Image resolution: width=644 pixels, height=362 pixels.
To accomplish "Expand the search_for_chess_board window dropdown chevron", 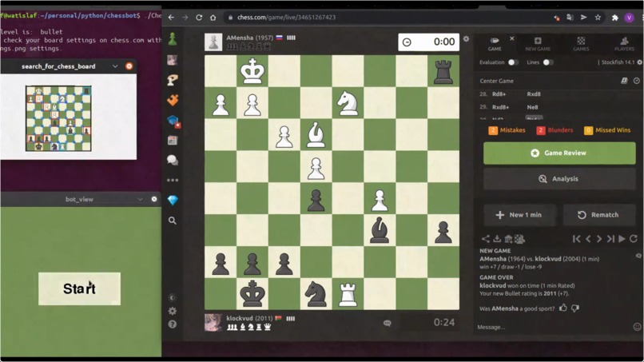I will coord(115,66).
